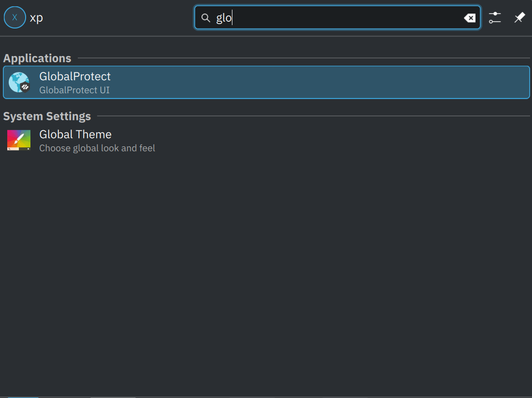Viewport: 532px width, 398px height.
Task: Open launcher configuration sliders icon
Action: (494, 18)
